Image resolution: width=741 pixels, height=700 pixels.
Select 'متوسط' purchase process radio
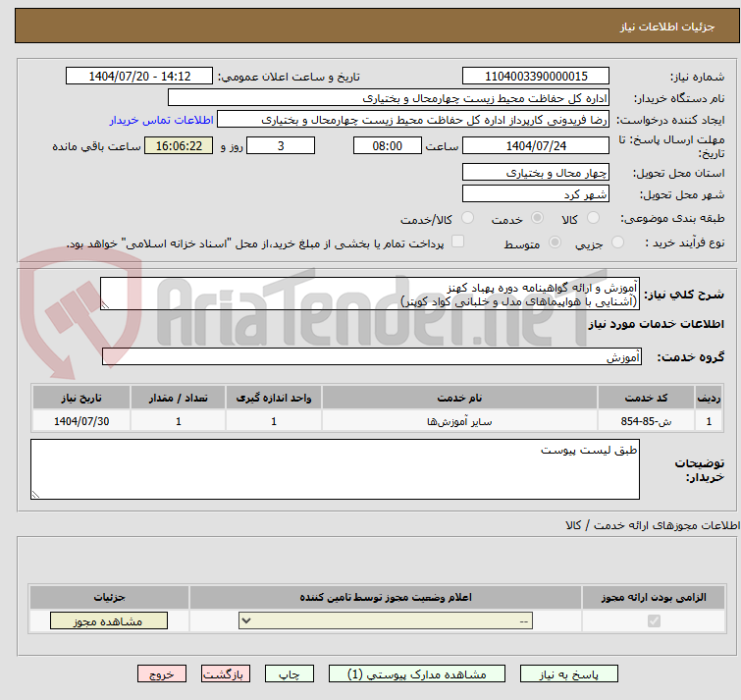(556, 242)
